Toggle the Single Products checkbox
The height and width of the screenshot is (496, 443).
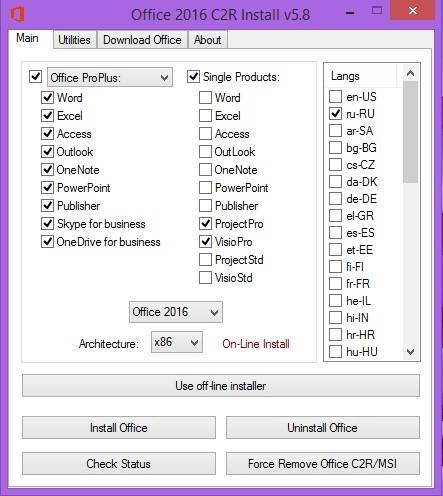193,76
